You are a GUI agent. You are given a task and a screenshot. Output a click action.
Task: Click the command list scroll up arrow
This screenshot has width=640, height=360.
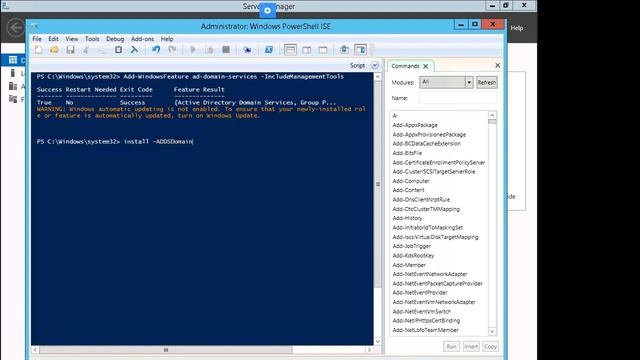pos(492,115)
